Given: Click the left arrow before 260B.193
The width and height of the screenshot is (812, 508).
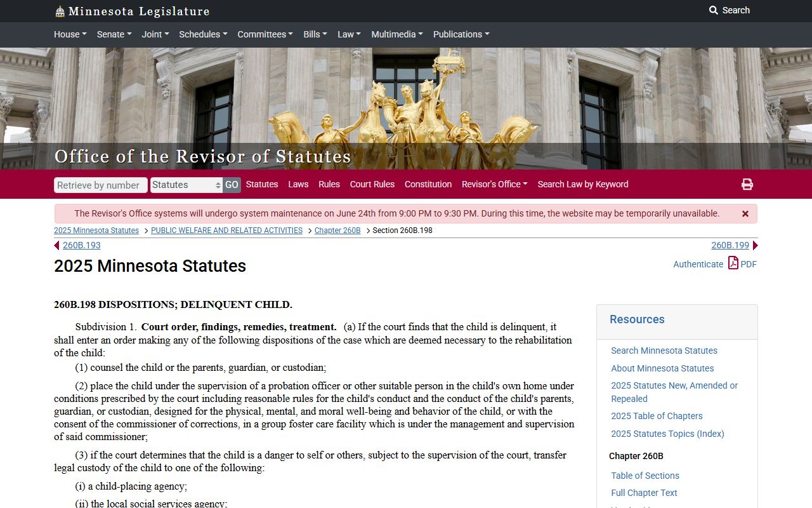Looking at the screenshot, I should pyautogui.click(x=57, y=246).
